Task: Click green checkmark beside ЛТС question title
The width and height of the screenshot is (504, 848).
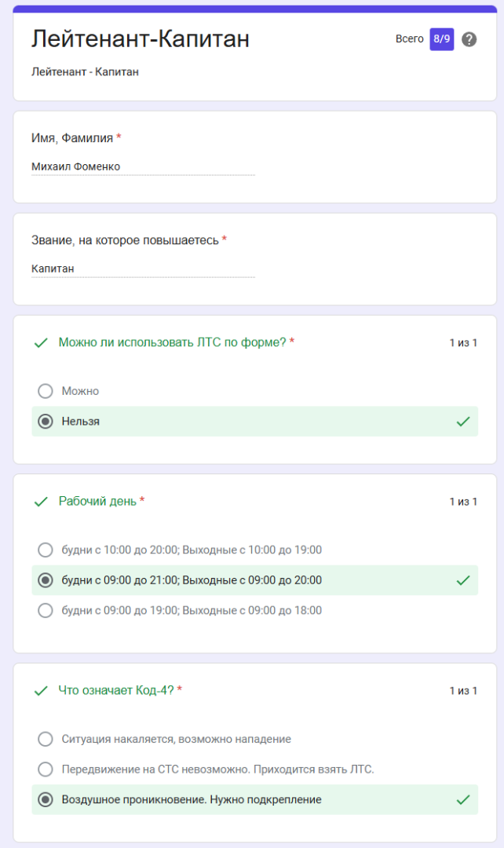Action: point(41,343)
